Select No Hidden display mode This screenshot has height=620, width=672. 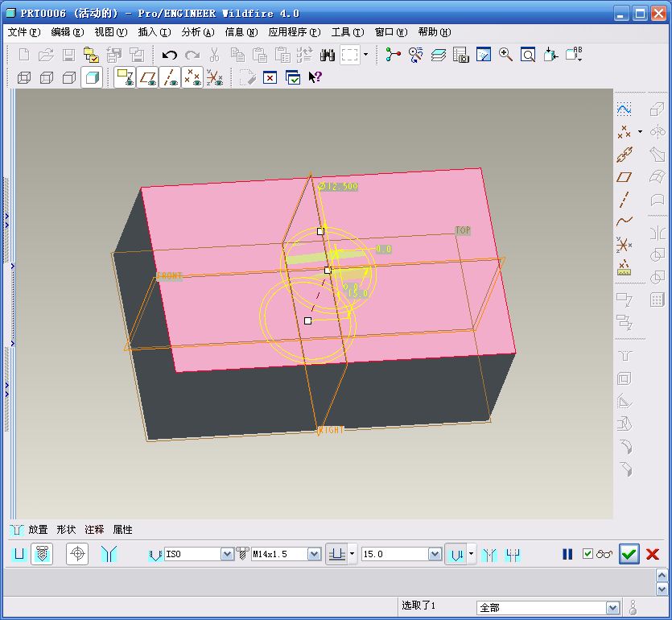click(x=69, y=77)
